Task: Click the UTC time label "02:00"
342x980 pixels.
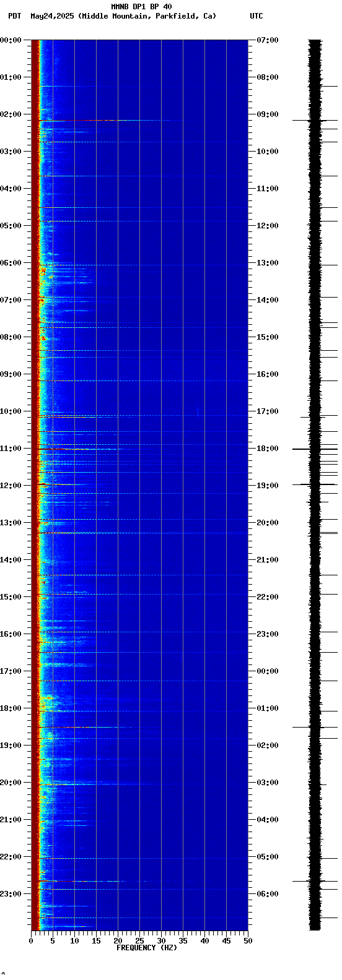Action: coord(268,746)
